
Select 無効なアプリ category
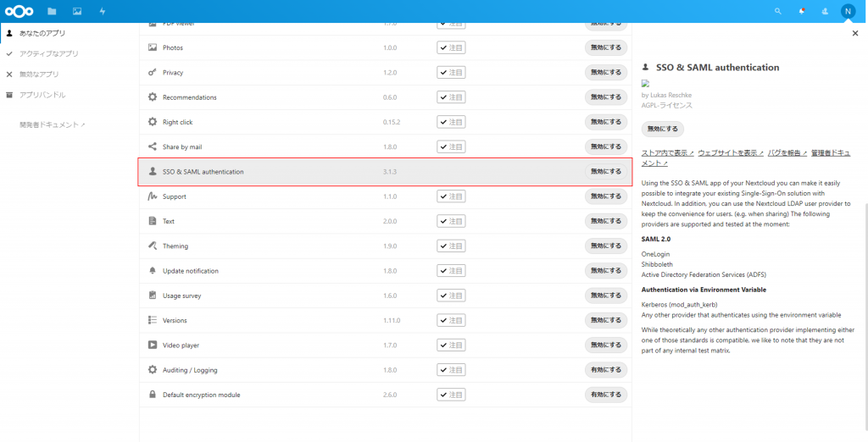[x=39, y=75]
